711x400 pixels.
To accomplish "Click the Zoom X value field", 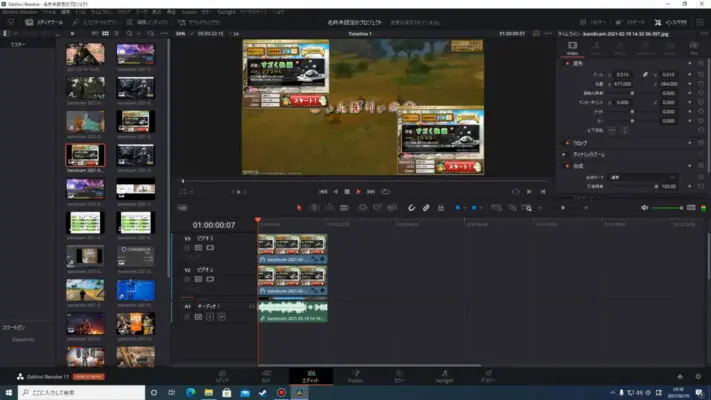I will point(623,74).
